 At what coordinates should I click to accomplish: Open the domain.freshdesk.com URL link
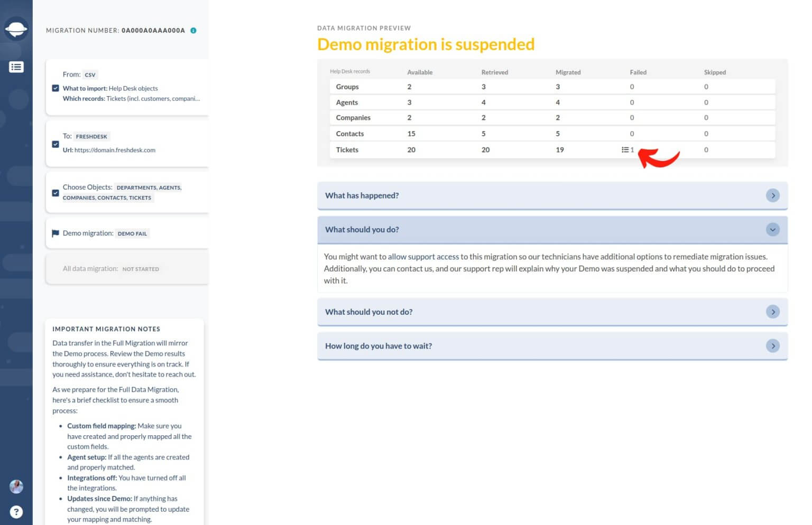[x=116, y=150]
